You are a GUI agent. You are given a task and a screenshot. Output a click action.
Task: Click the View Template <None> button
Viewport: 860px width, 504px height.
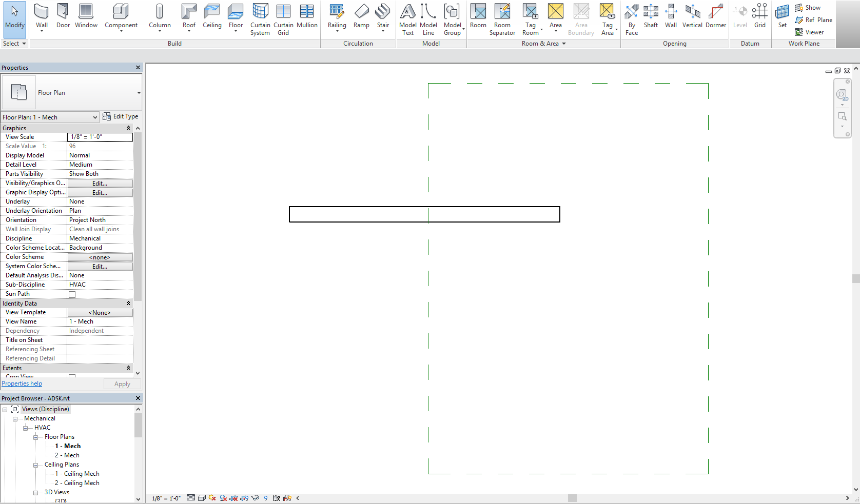coord(100,313)
